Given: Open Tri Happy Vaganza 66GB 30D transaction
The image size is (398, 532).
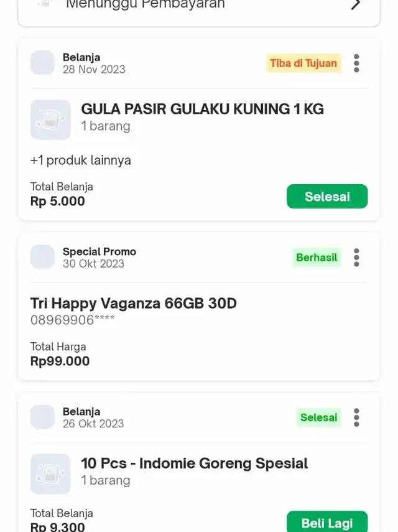Looking at the screenshot, I should tap(134, 303).
